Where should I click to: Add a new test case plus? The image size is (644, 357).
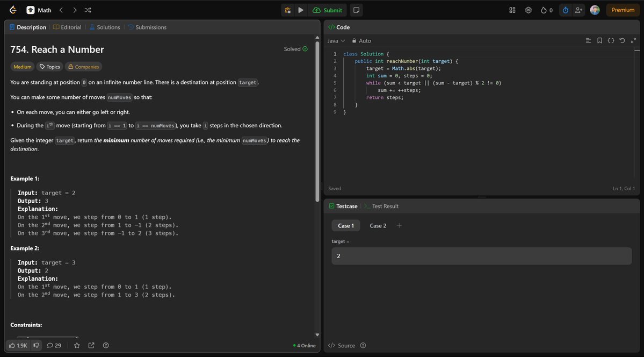(399, 225)
